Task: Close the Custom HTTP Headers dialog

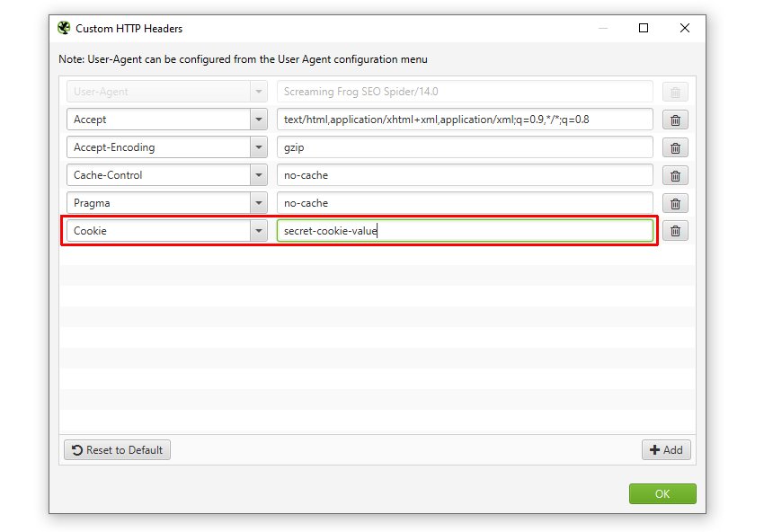Action: (685, 28)
